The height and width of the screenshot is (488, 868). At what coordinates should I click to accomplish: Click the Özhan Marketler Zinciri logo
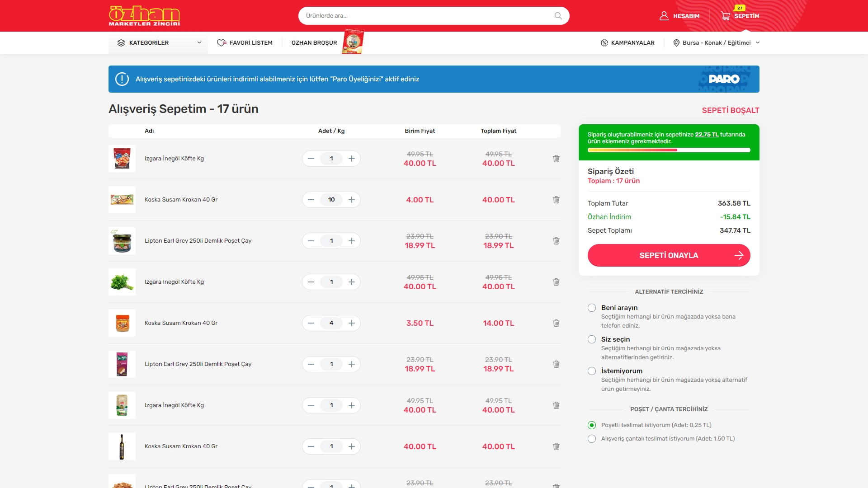click(144, 16)
